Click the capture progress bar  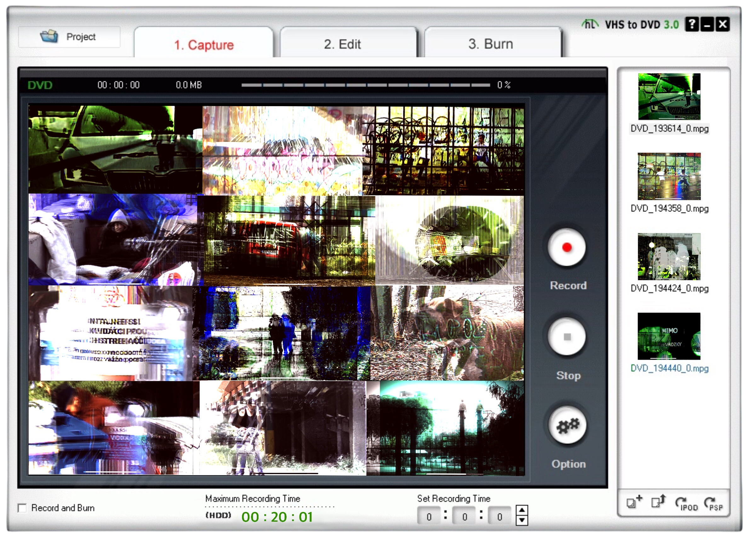[x=365, y=85]
